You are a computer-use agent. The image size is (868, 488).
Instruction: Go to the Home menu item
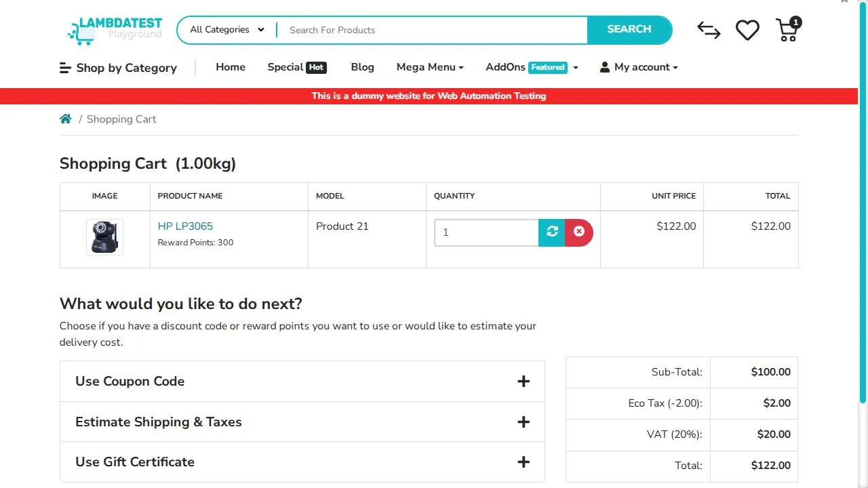[x=231, y=67]
